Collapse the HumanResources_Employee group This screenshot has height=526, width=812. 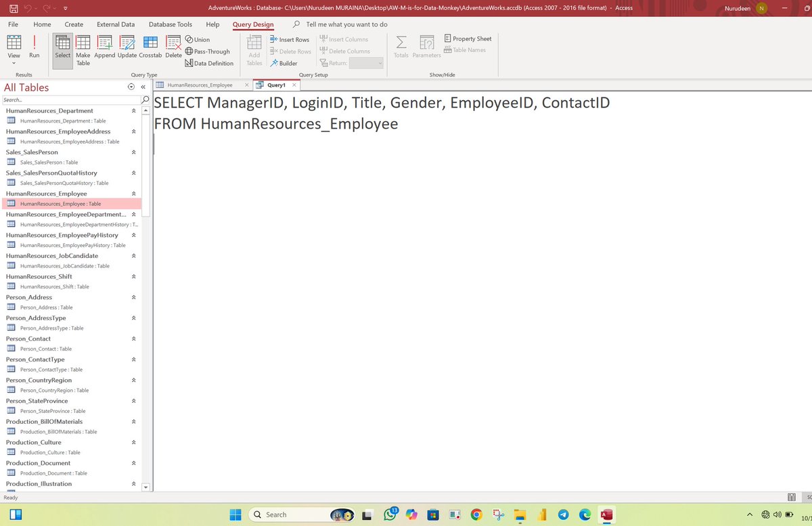[133, 194]
